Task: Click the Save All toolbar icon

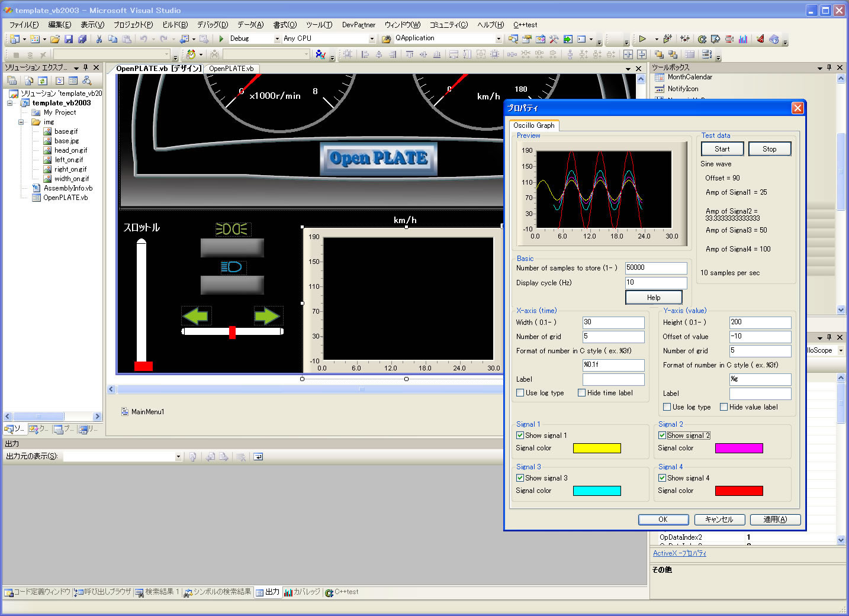Action: point(82,39)
